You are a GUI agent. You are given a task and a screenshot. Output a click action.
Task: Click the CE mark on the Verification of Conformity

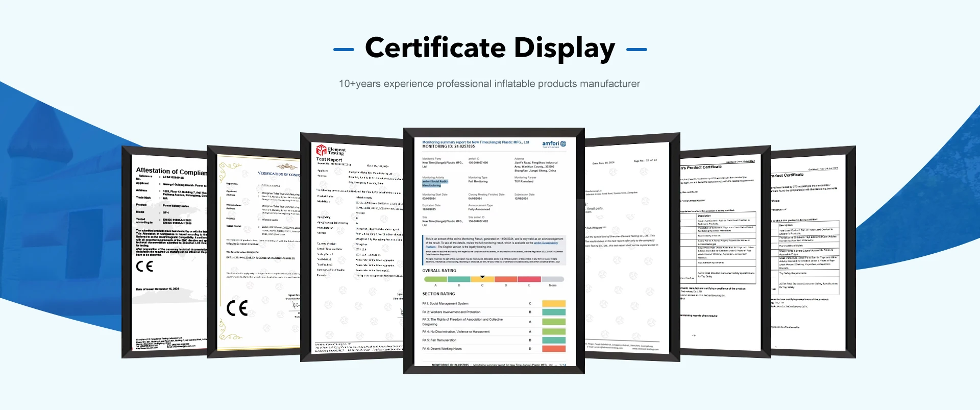pos(237,308)
